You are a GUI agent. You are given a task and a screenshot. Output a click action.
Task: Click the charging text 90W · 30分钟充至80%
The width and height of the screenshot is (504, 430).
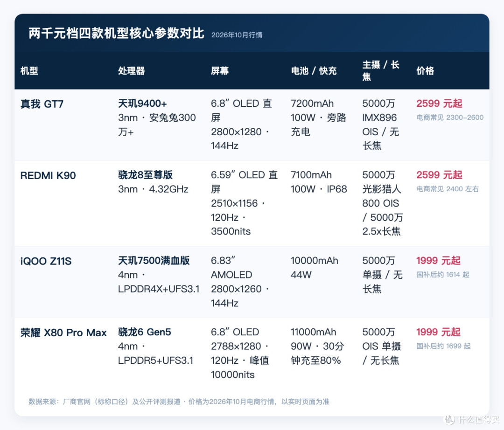coord(317,353)
